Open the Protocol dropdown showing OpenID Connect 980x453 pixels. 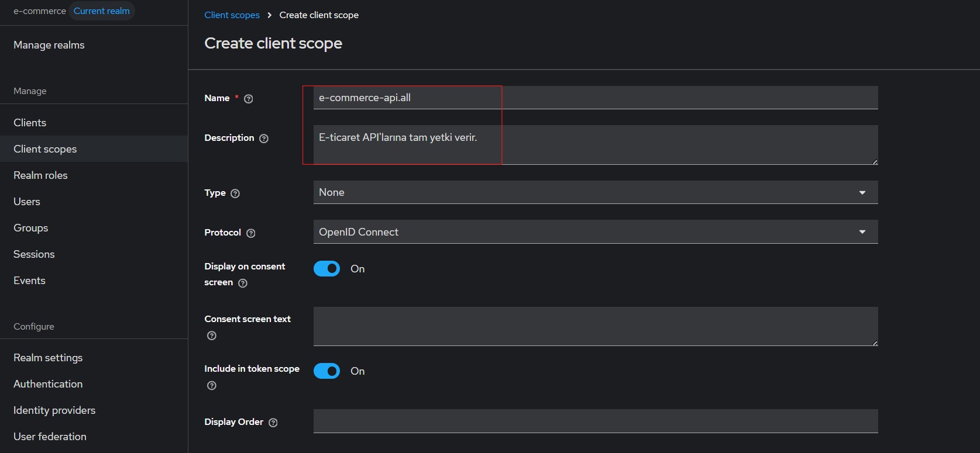tap(595, 232)
